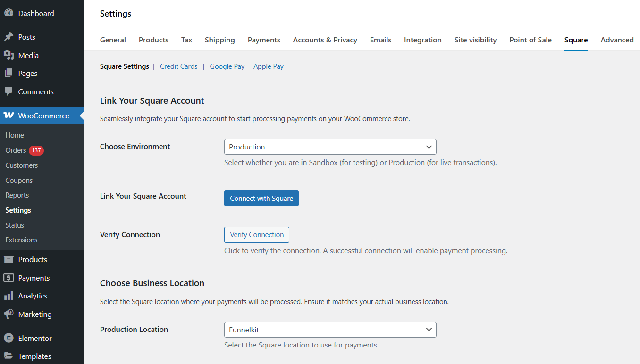Click the Production Location field label
The width and height of the screenshot is (640, 364).
pos(134,330)
